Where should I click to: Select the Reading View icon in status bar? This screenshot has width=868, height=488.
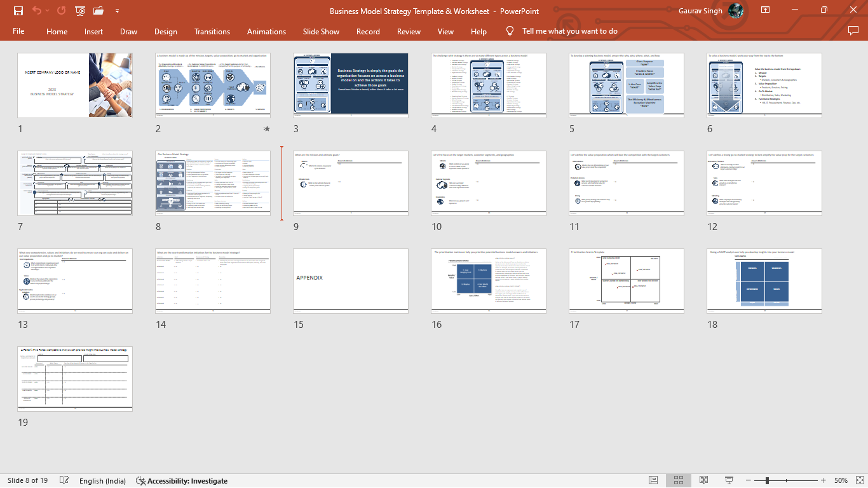point(703,480)
